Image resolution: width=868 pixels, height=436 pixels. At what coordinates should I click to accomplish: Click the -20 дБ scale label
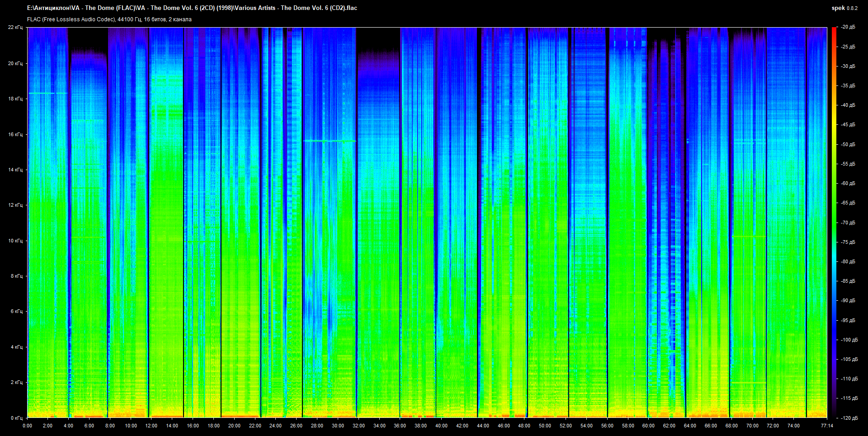click(x=848, y=27)
